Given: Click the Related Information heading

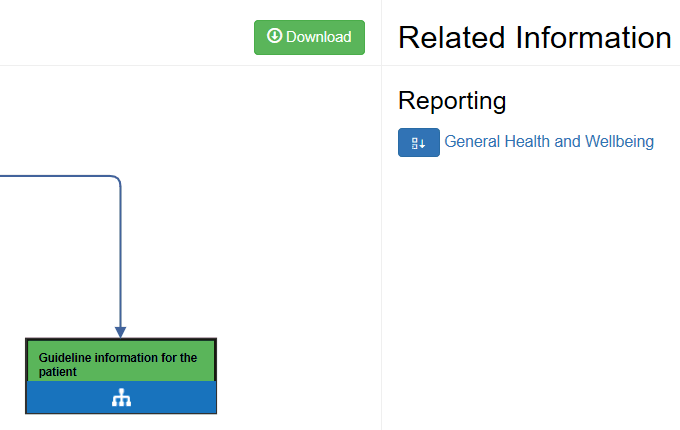Looking at the screenshot, I should tap(534, 38).
